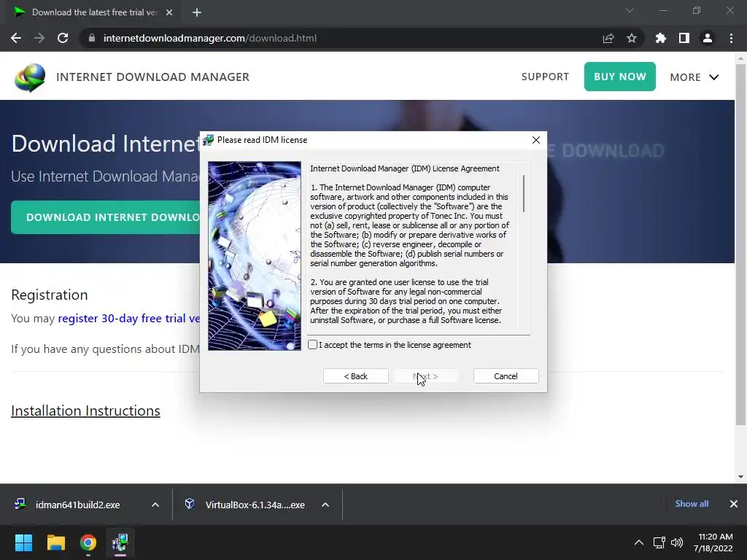Go back to the previous page in Chrome
747x560 pixels.
pos(16,38)
